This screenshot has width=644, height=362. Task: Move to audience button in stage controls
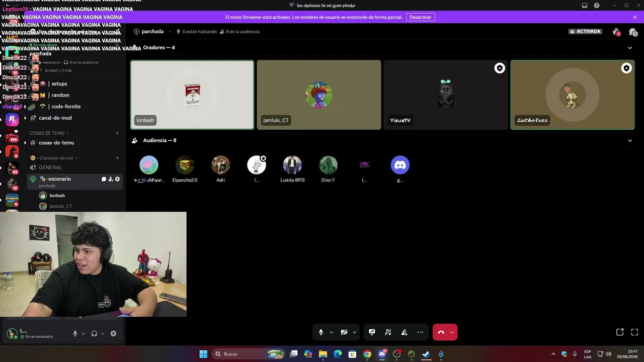click(404, 332)
